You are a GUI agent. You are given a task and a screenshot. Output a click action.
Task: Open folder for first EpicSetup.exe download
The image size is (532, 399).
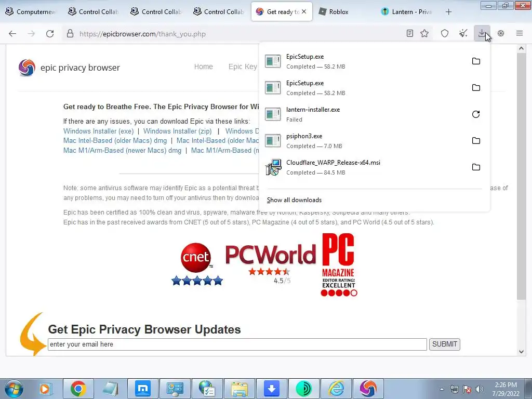click(x=476, y=61)
